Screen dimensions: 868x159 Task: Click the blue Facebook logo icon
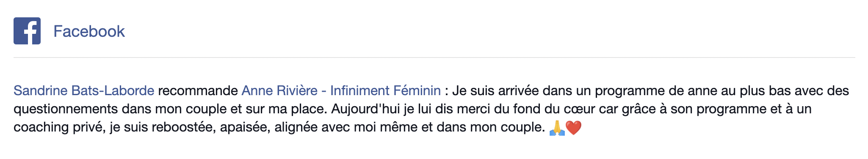point(27,31)
